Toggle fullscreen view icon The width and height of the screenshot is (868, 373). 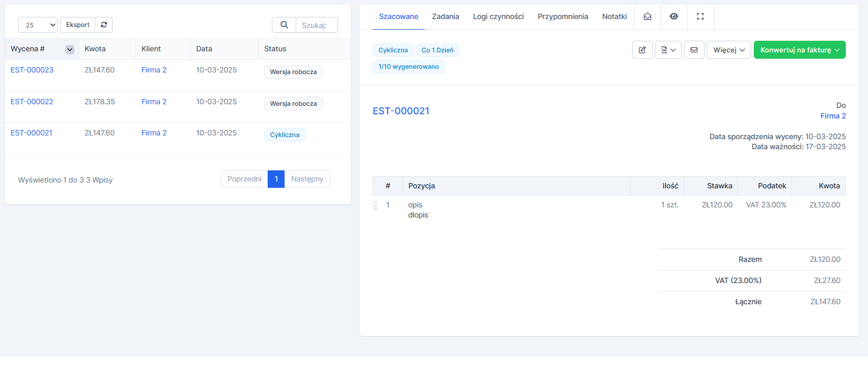coord(700,16)
